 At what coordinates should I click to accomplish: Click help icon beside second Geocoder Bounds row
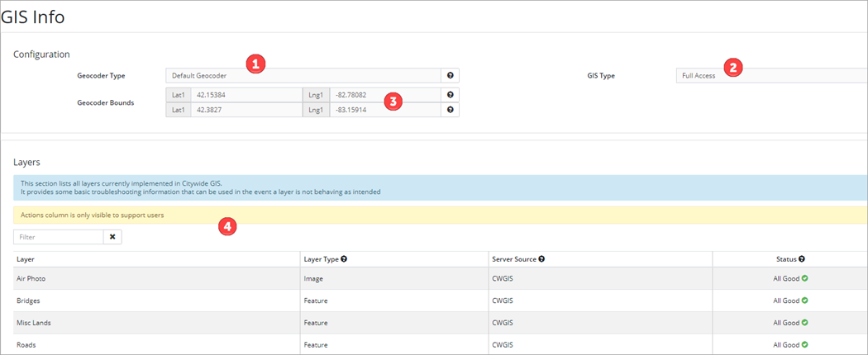tap(450, 110)
